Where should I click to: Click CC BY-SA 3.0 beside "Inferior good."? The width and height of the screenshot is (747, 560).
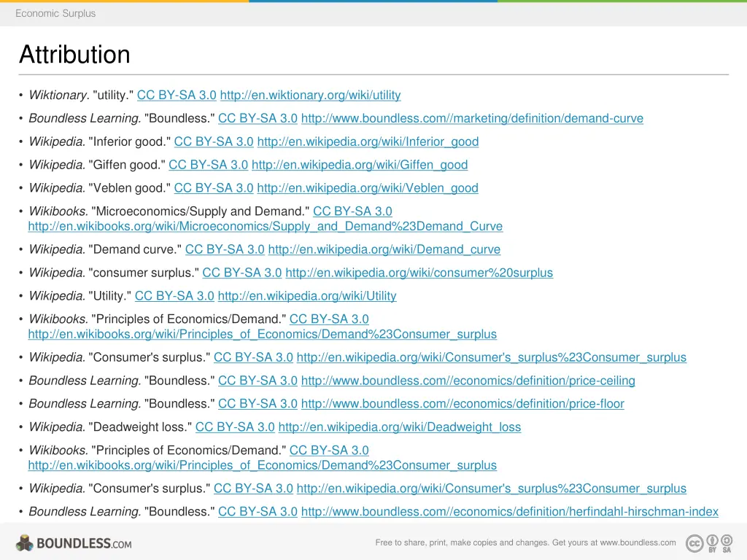coord(214,142)
